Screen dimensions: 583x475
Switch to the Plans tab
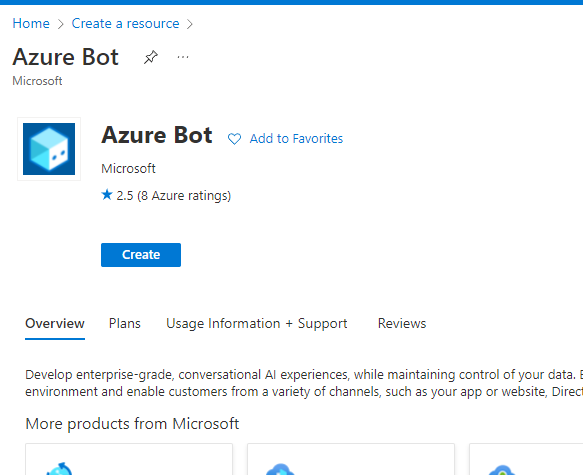pyautogui.click(x=125, y=323)
